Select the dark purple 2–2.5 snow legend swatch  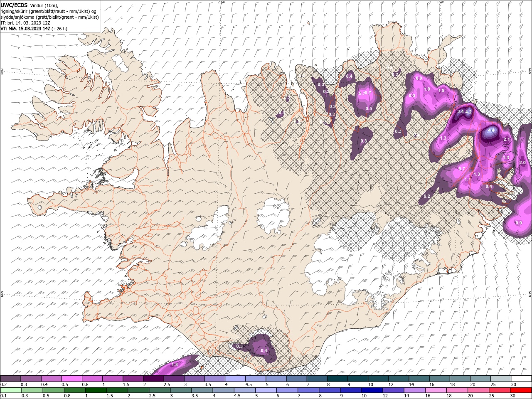click(x=153, y=379)
